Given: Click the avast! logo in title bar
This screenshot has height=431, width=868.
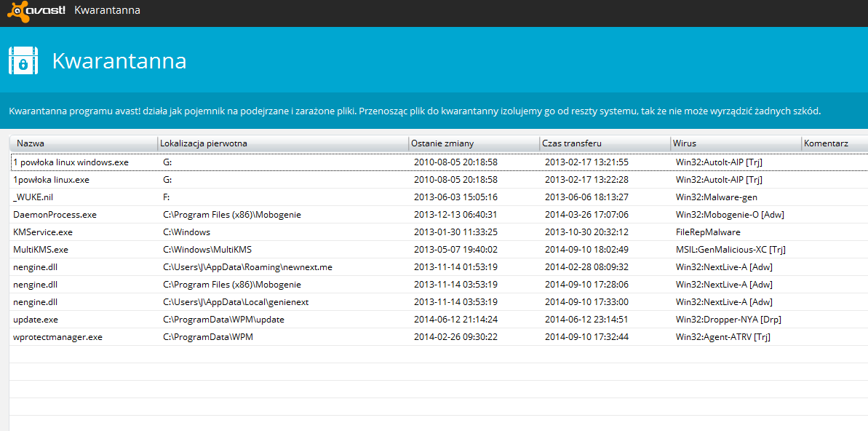Looking at the screenshot, I should 37,9.
